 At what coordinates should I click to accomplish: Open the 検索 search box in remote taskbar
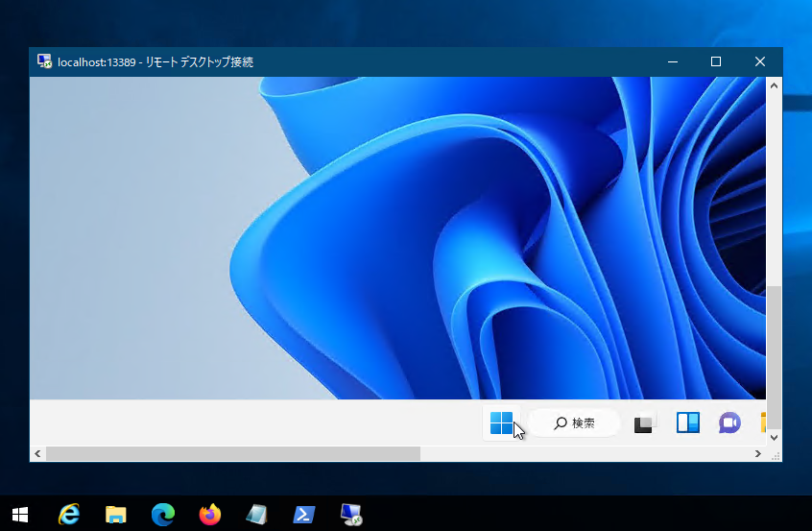coord(574,423)
